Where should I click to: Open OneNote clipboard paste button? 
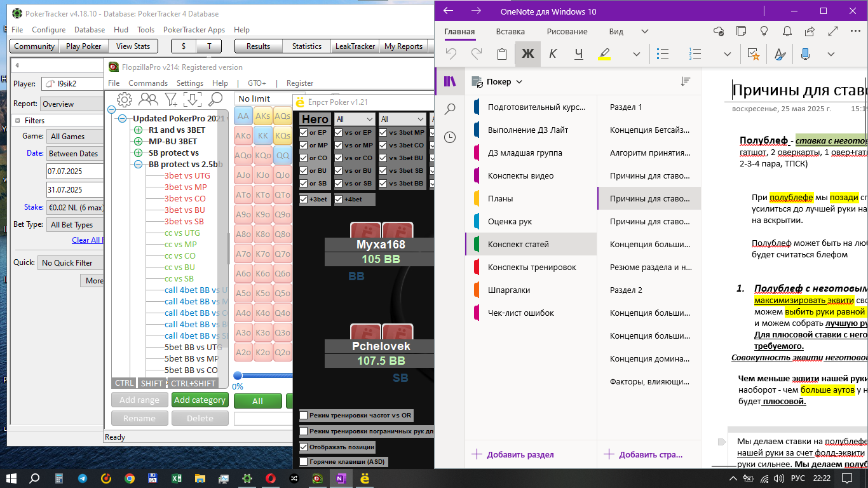[x=502, y=54]
